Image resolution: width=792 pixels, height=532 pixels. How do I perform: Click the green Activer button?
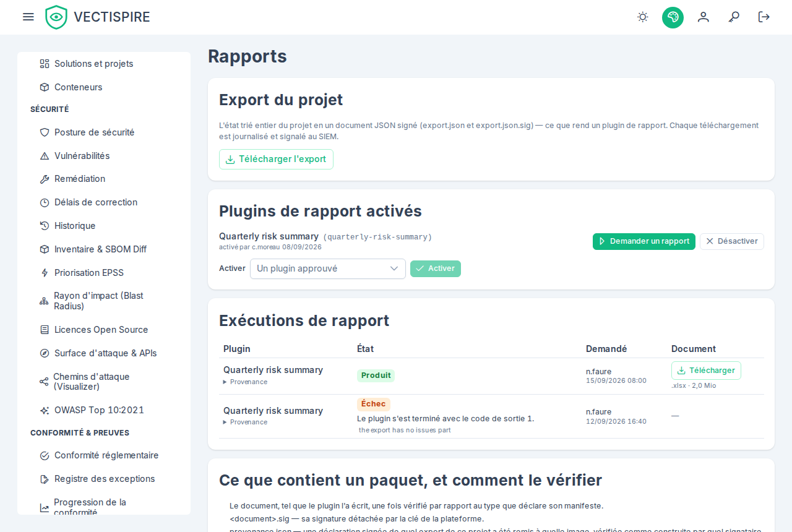[x=436, y=268]
